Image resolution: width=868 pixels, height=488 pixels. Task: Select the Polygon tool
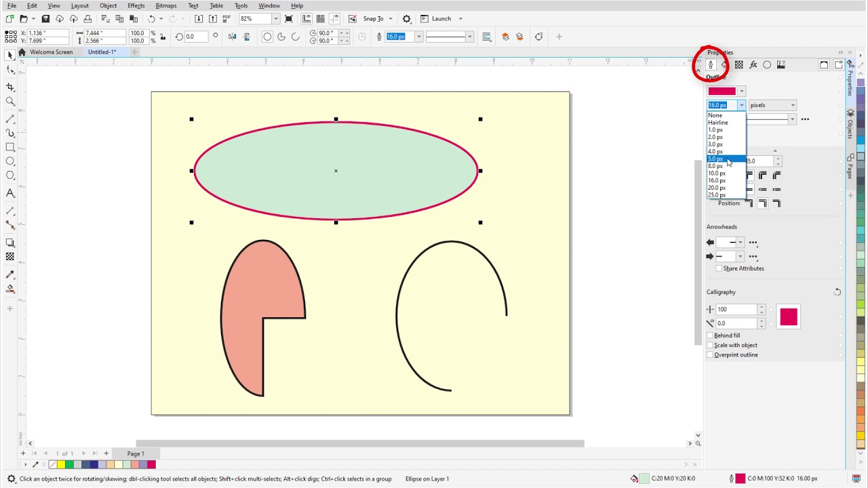pyautogui.click(x=10, y=176)
